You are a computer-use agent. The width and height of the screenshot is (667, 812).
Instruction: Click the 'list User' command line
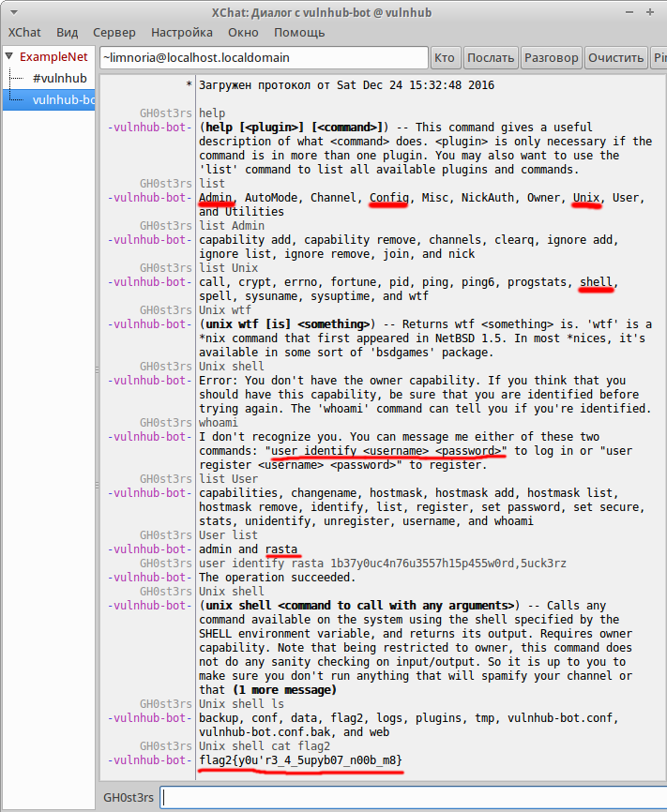tap(228, 479)
